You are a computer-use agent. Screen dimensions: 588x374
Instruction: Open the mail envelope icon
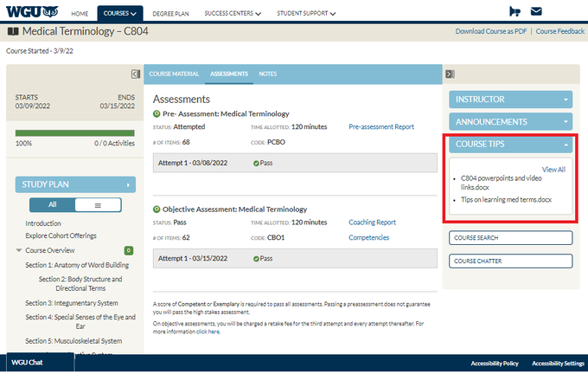(536, 12)
